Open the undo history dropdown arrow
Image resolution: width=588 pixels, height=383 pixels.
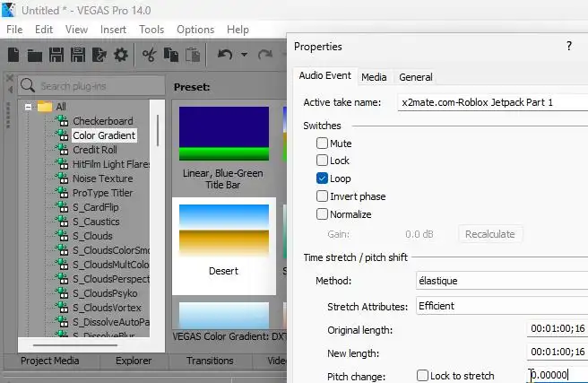pos(244,55)
